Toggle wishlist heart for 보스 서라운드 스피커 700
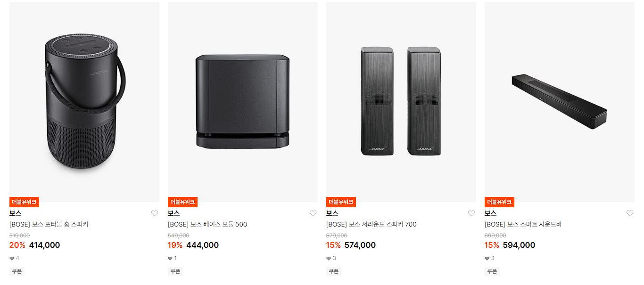This screenshot has width=644, height=285. [x=471, y=213]
